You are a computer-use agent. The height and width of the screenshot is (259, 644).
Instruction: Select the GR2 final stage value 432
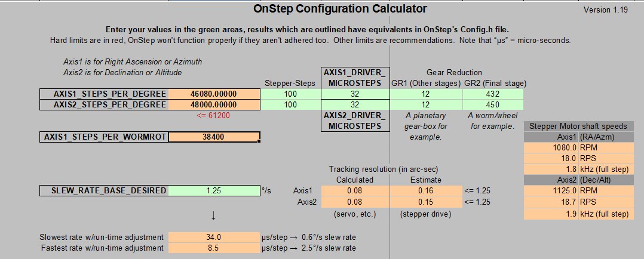pos(493,94)
